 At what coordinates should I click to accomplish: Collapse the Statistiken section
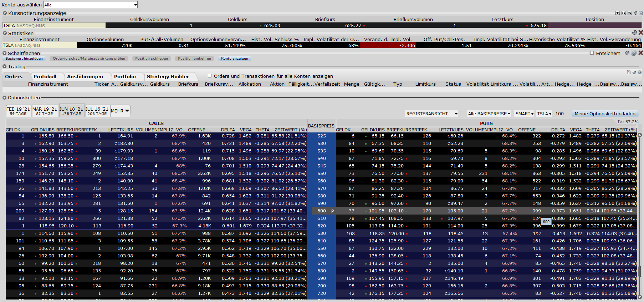5,33
